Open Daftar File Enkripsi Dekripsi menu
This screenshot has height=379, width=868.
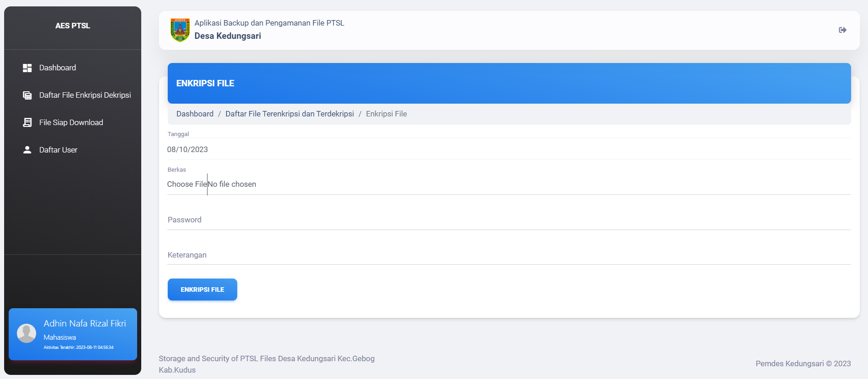coord(85,95)
